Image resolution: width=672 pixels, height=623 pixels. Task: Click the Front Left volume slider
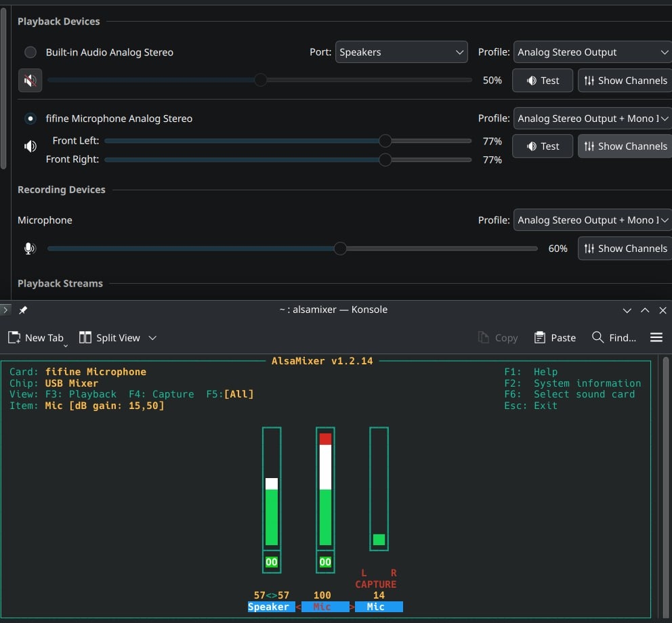288,141
